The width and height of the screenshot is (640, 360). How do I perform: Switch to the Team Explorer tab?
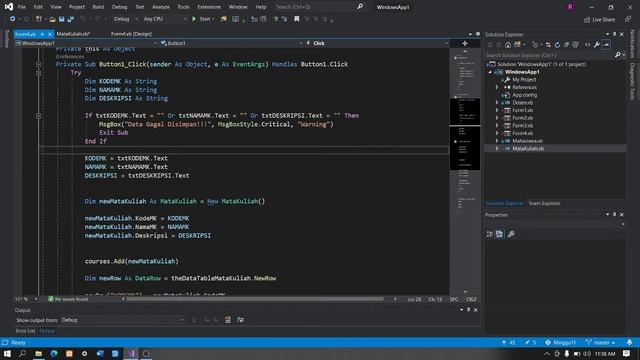[x=544, y=203]
